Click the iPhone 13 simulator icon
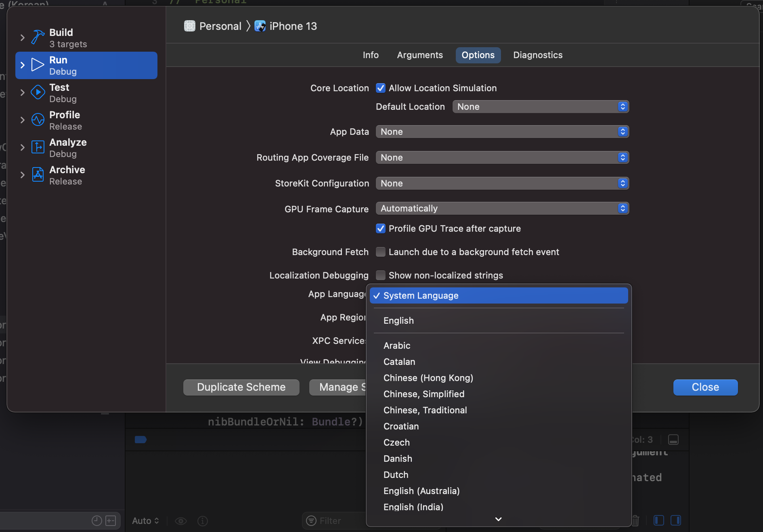This screenshot has width=763, height=532. point(260,26)
